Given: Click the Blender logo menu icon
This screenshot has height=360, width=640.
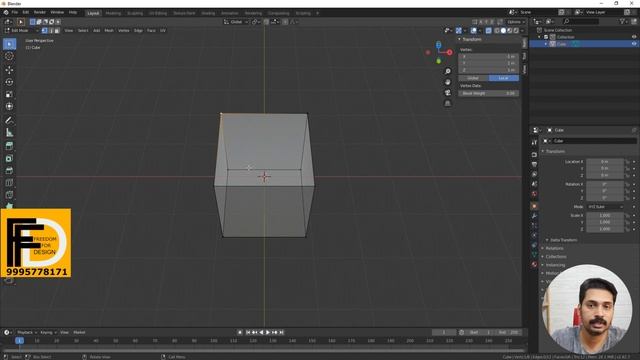Looking at the screenshot, I should [x=6, y=13].
